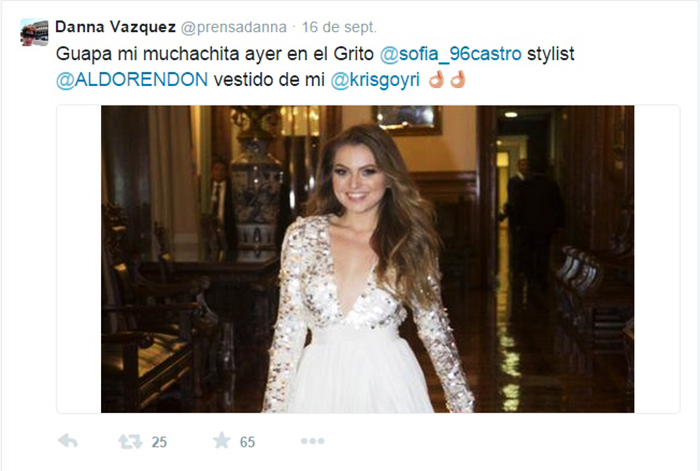700x471 pixels.
Task: Click the second OK-hand emoji
Action: coord(458,79)
